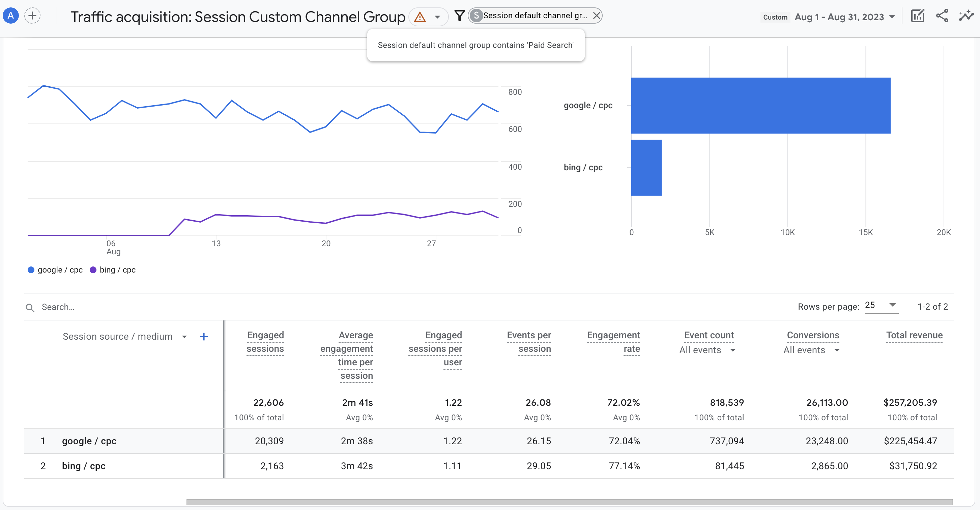Open the data quality warning triangle

(x=420, y=17)
